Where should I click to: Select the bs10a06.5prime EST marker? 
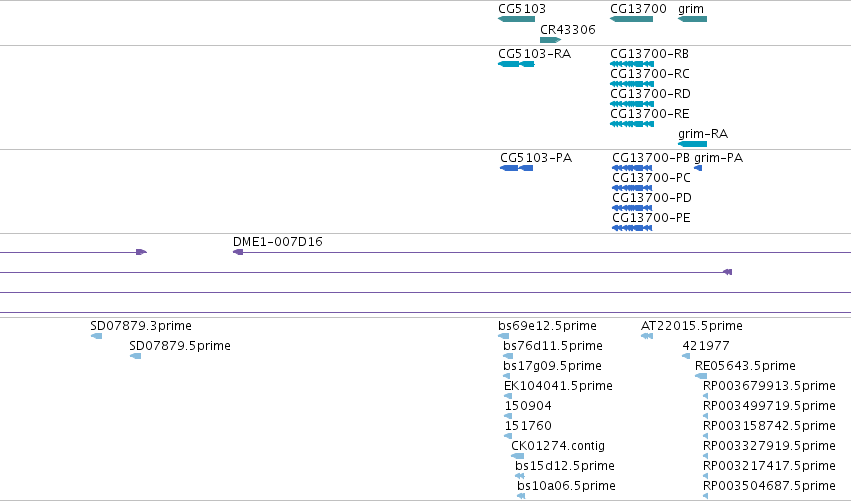click(x=521, y=496)
